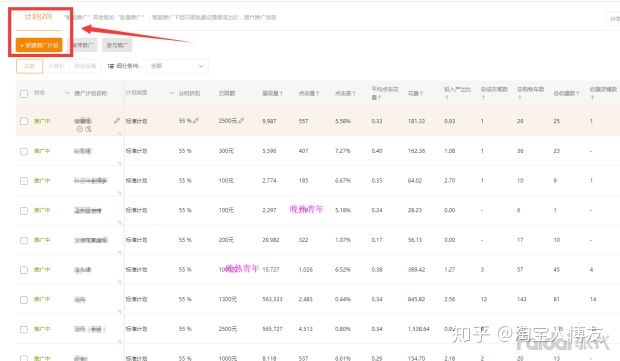
Task: Click the 845.82 spend cell
Action: [x=416, y=299]
